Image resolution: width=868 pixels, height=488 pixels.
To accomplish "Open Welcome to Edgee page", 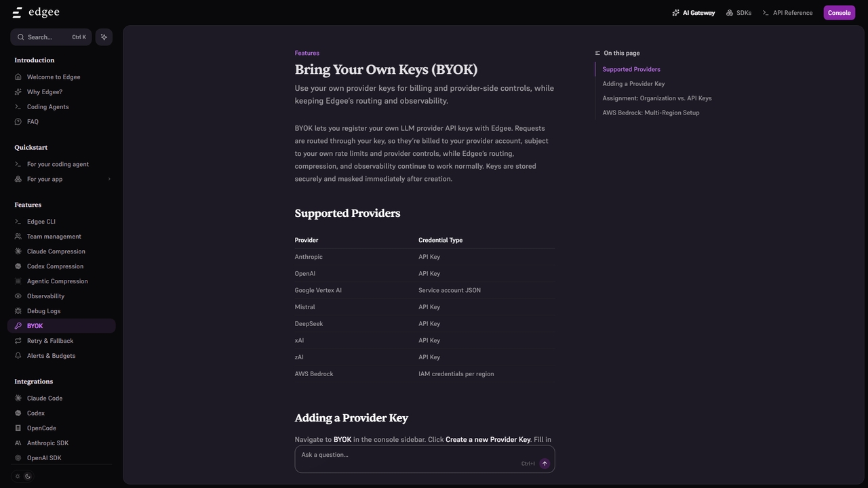I will click(x=54, y=77).
